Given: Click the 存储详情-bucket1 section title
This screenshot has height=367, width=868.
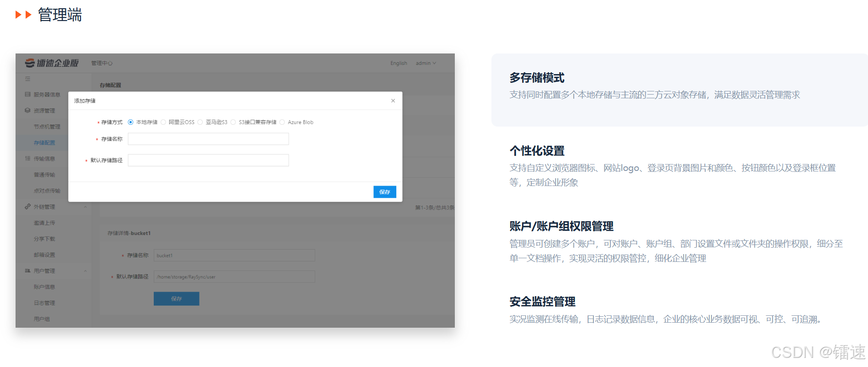Looking at the screenshot, I should (129, 233).
